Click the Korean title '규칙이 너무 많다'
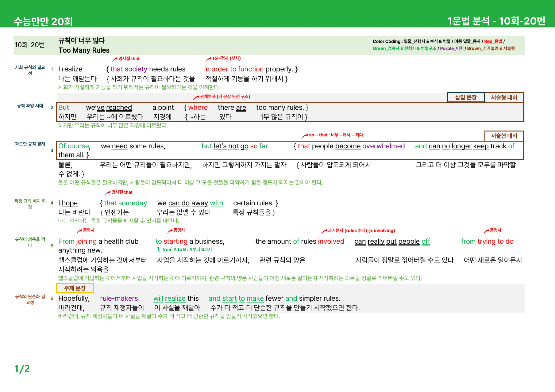The height and width of the screenshot is (392, 555). [82, 40]
